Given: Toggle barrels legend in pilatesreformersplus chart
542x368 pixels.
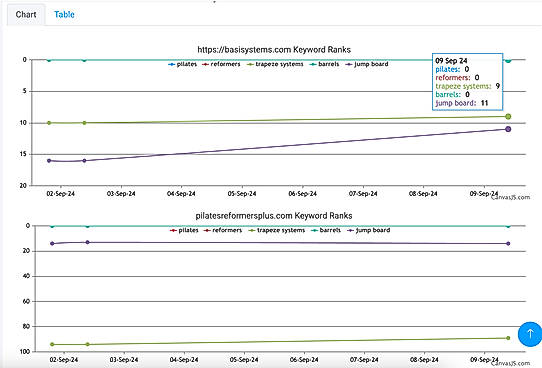Looking at the screenshot, I should pos(326,230).
